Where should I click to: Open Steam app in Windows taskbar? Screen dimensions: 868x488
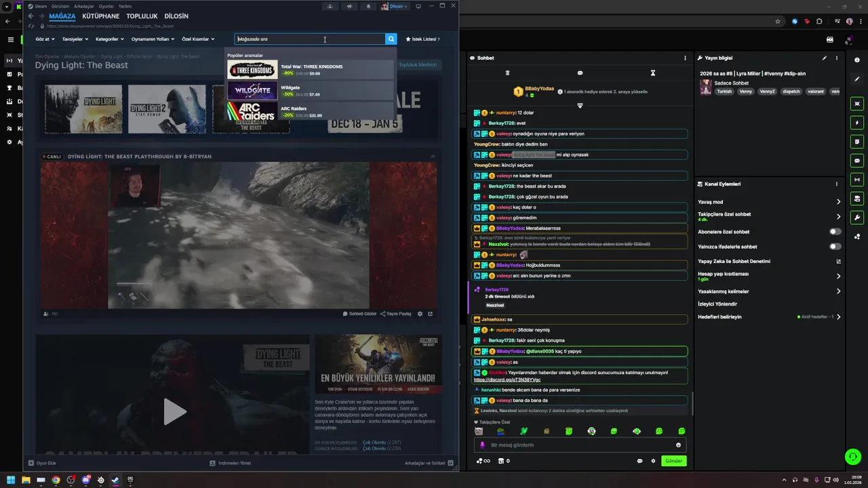[115, 480]
